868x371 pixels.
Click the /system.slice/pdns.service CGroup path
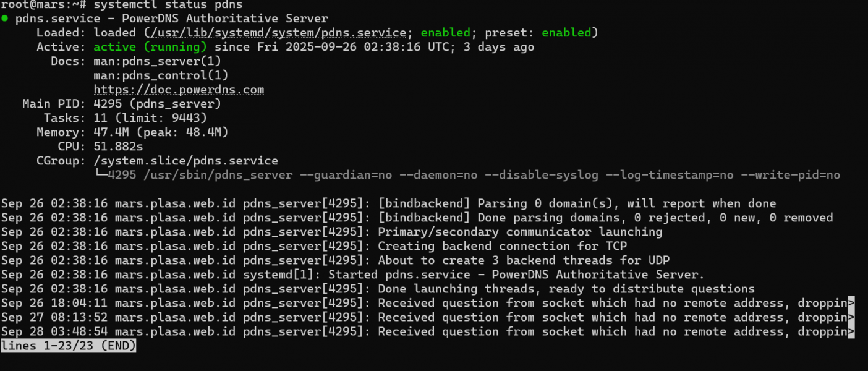pyautogui.click(x=185, y=161)
